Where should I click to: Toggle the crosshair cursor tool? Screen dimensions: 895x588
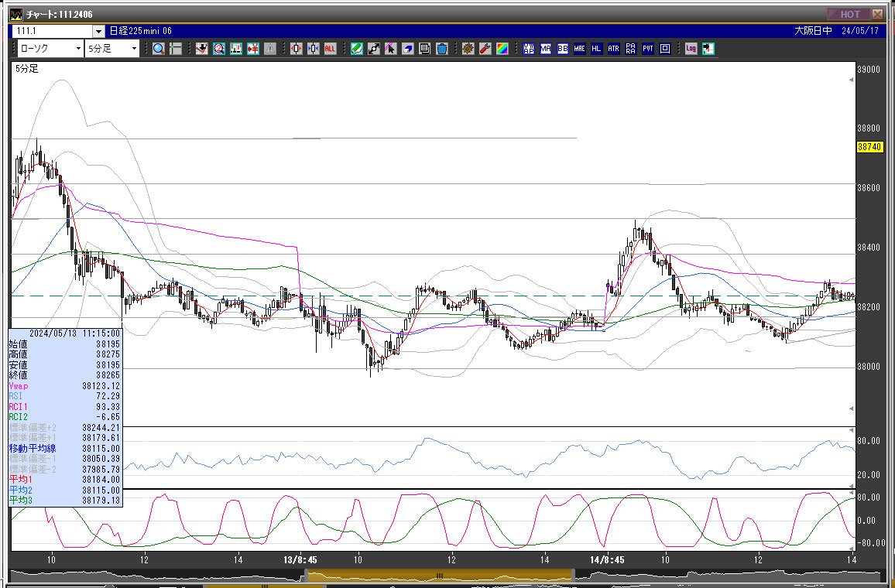[176, 49]
